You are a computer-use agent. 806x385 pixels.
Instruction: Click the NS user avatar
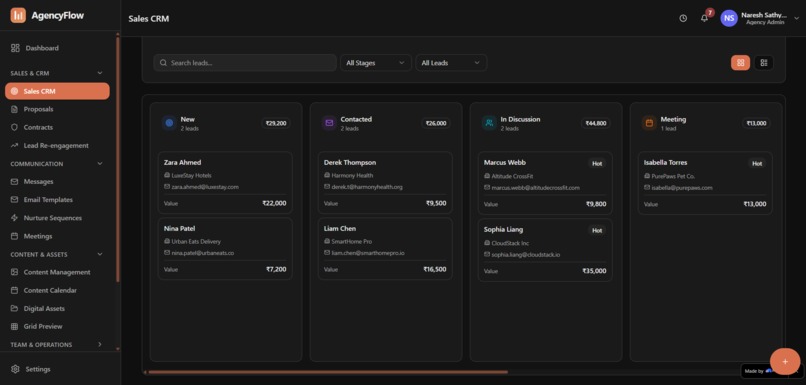point(729,19)
